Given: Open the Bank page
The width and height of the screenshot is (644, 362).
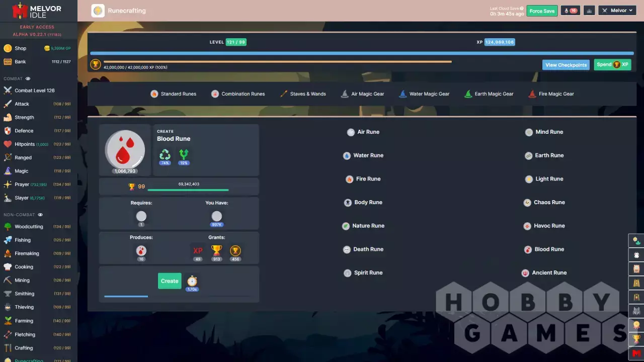Looking at the screenshot, I should click(20, 62).
